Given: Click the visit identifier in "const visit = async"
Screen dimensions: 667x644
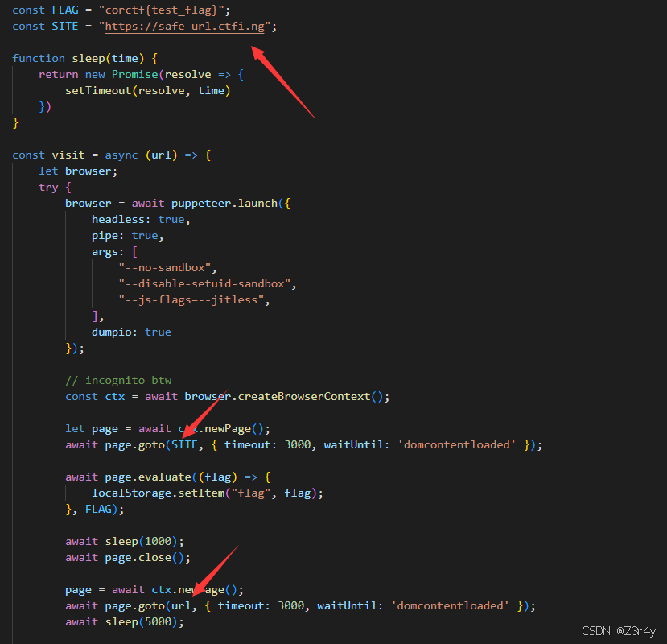Looking at the screenshot, I should pyautogui.click(x=68, y=155).
